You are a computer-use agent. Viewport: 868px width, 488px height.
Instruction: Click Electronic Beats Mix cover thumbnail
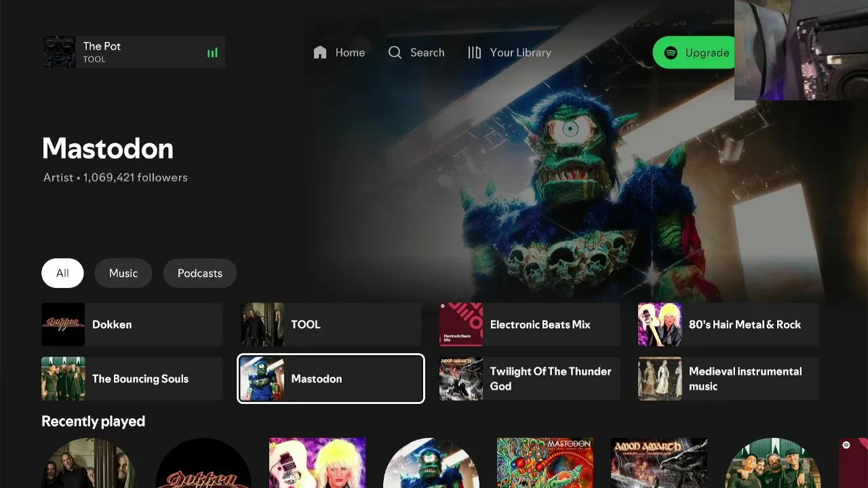click(461, 325)
